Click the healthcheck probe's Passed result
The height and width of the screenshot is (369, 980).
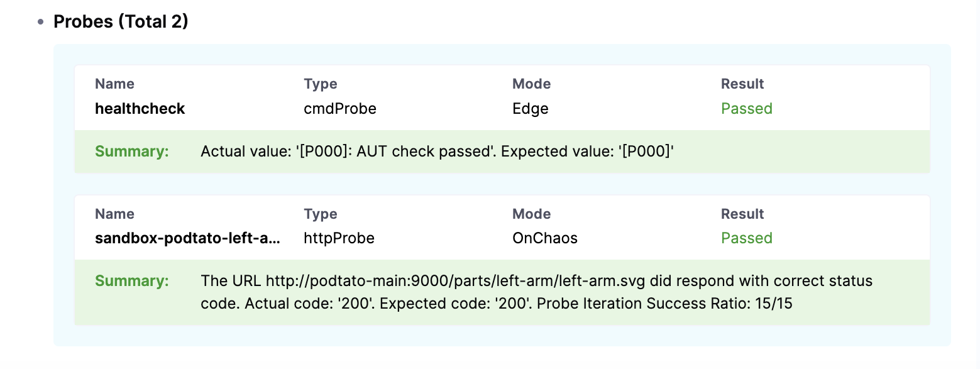(x=747, y=109)
